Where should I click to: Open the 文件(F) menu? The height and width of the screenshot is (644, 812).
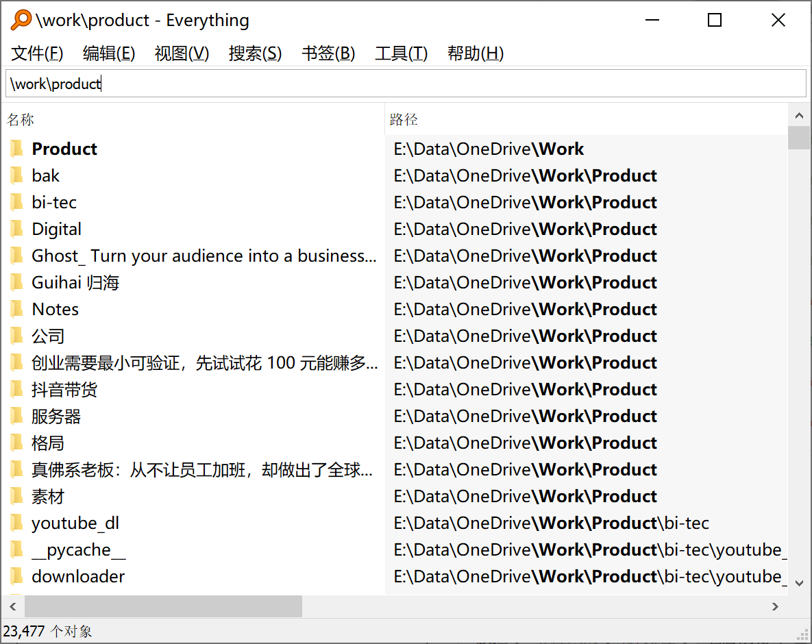tap(38, 53)
